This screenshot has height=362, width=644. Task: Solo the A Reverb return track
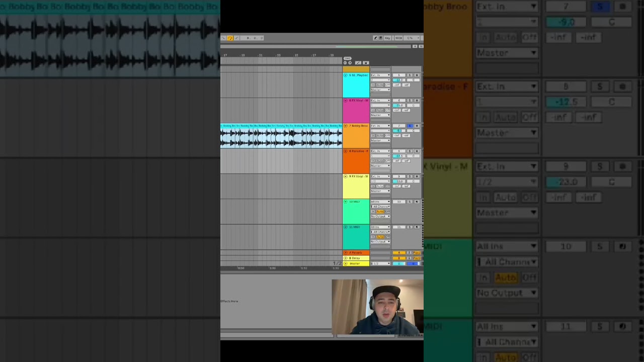click(410, 252)
